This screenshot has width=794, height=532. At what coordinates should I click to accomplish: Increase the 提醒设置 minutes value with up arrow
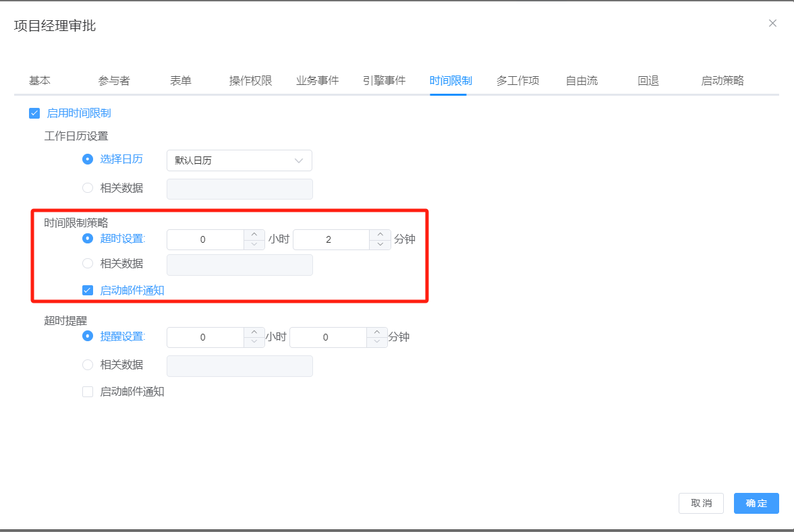(377, 332)
